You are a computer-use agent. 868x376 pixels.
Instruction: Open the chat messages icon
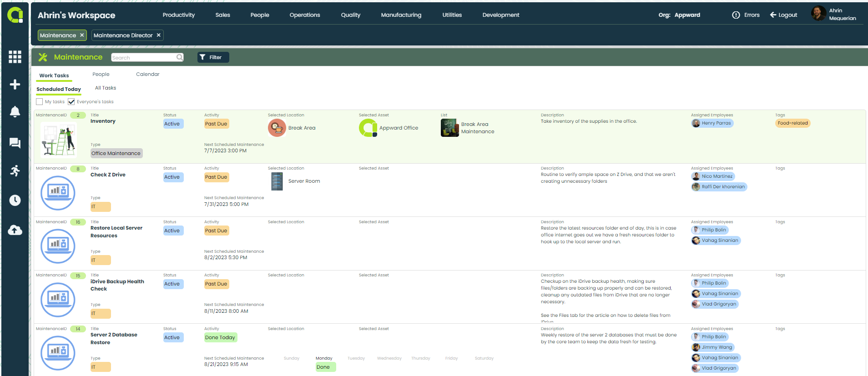[15, 143]
